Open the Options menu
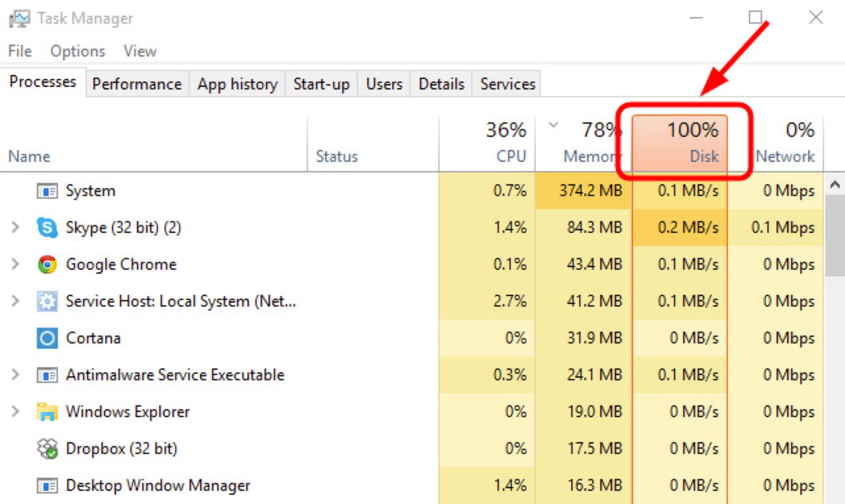845x504 pixels. [x=77, y=51]
